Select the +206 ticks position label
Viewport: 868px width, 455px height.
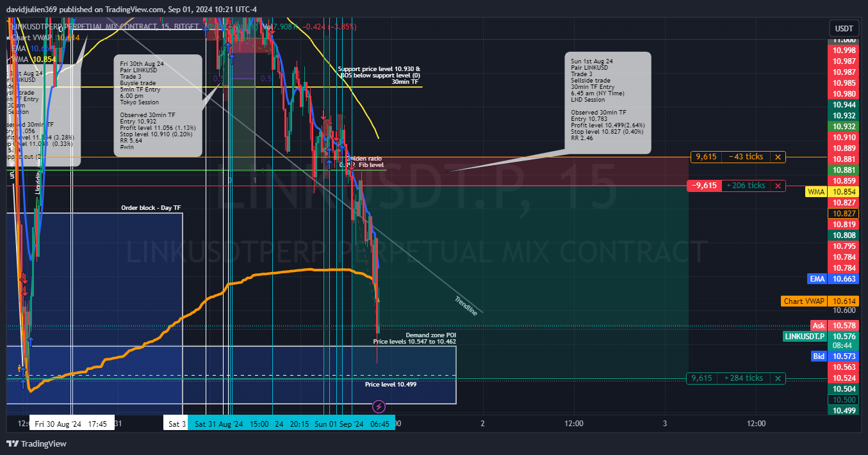point(746,186)
